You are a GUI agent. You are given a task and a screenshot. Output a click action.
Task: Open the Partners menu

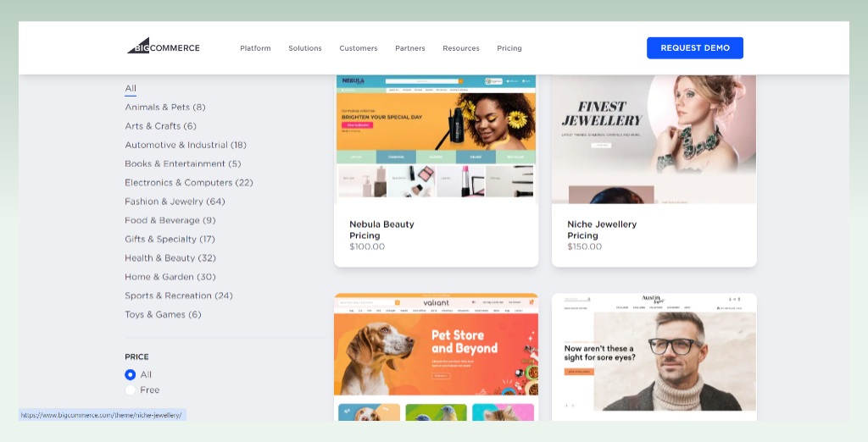click(410, 48)
